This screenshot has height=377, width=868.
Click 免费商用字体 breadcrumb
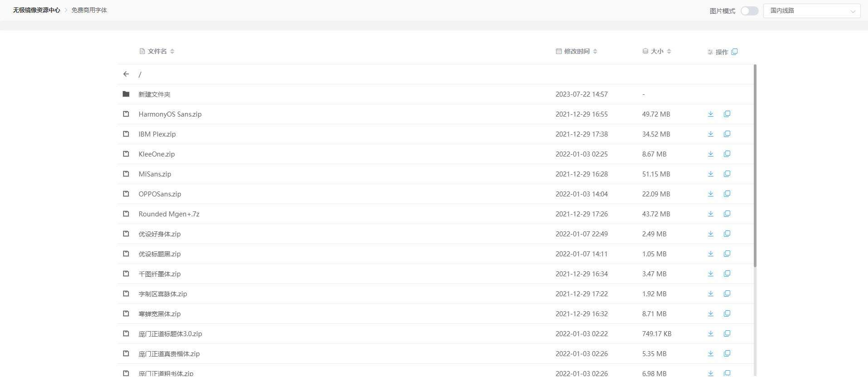click(x=89, y=10)
